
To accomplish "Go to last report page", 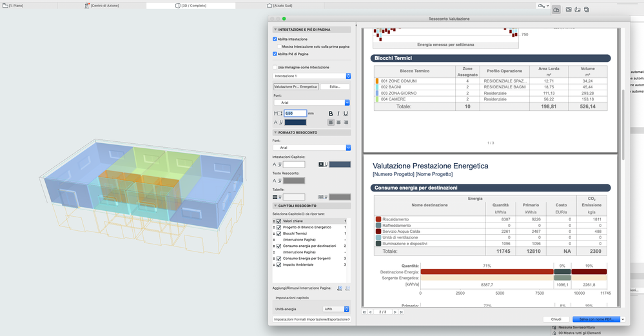I will [x=401, y=312].
